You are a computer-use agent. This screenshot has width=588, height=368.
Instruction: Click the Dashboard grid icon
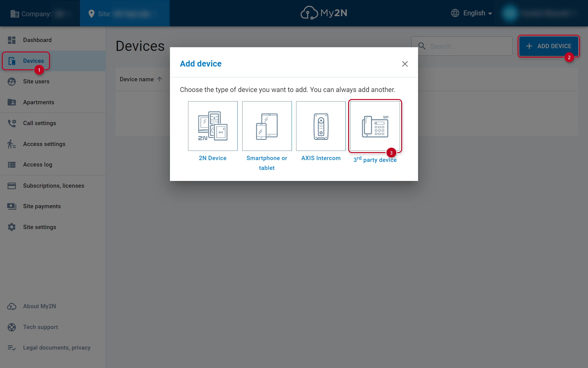click(x=12, y=40)
